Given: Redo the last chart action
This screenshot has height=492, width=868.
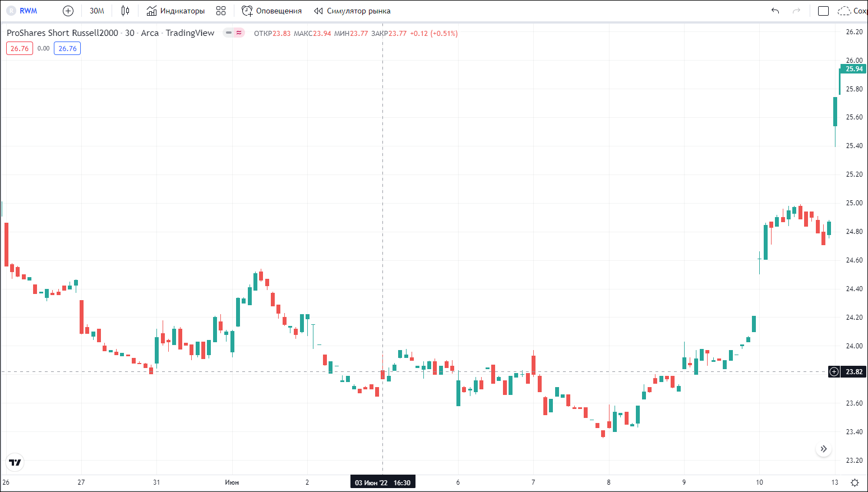Looking at the screenshot, I should [x=796, y=11].
